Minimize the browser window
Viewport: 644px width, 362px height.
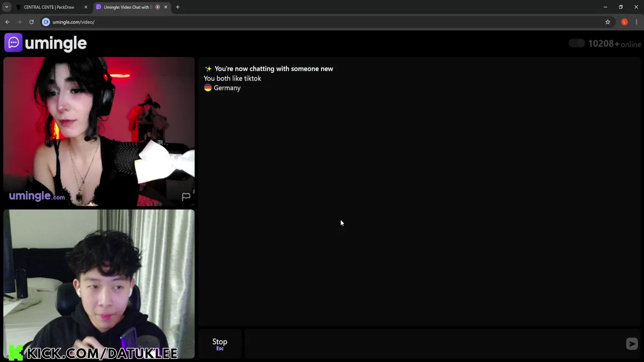pyautogui.click(x=605, y=7)
